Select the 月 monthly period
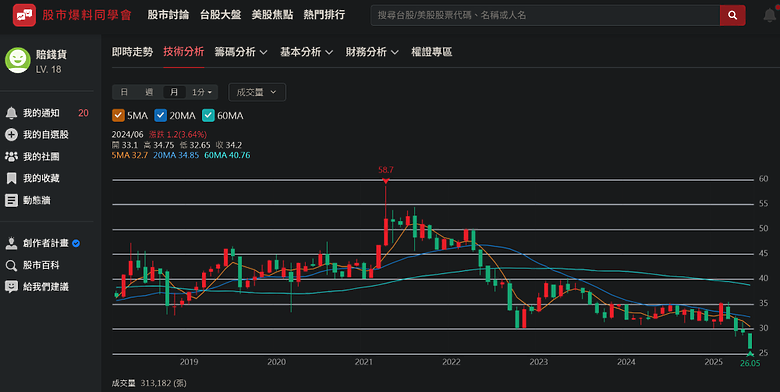 [x=174, y=92]
